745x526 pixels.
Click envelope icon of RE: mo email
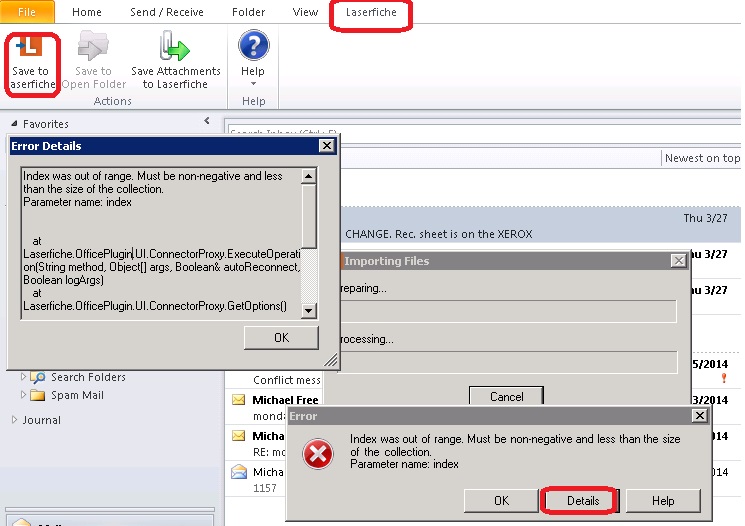[239, 436]
